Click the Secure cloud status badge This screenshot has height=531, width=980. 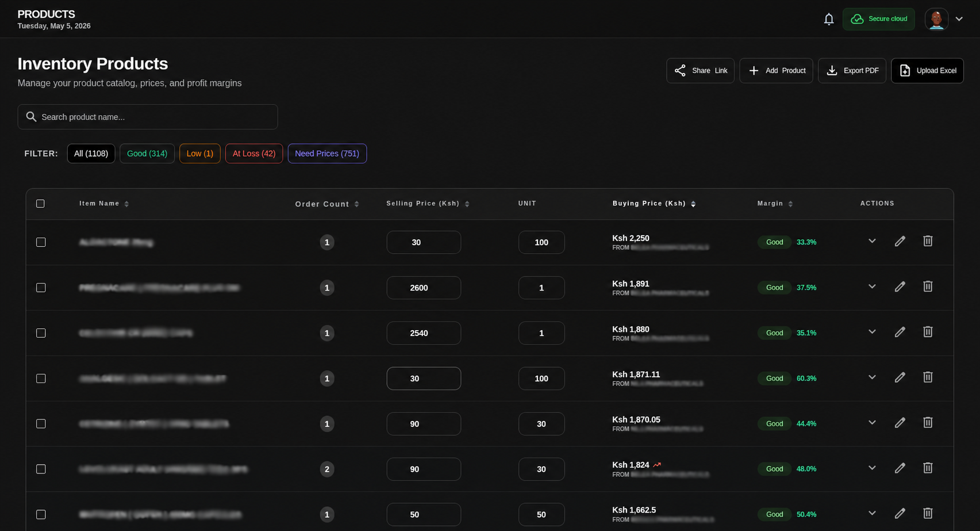tap(878, 19)
